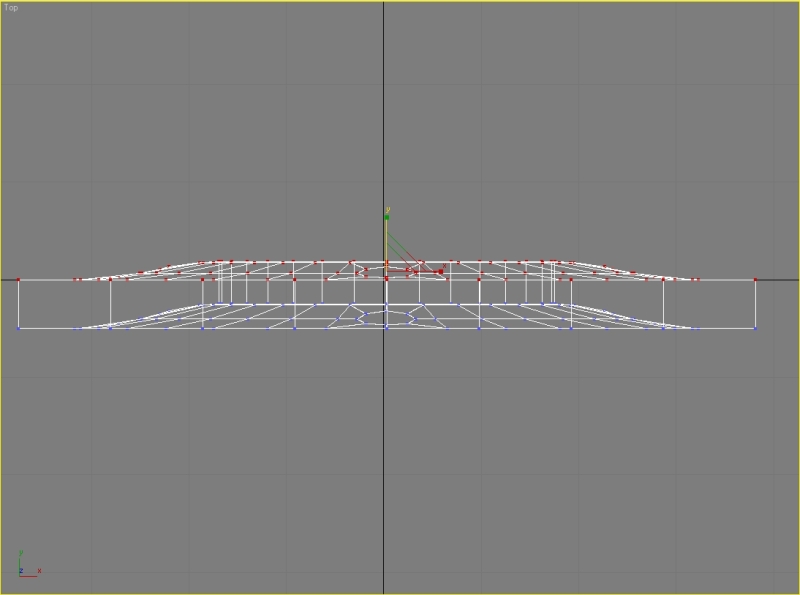Click the green Y label above the gizmo
The image size is (800, 595).
tap(388, 209)
